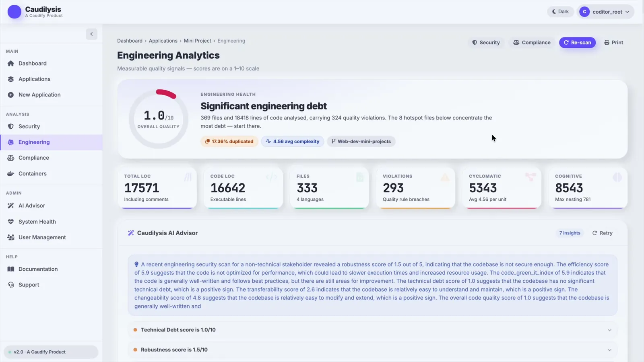Click the System Health heartbeat icon
Screen dimensions: 644x362
(x=11, y=222)
